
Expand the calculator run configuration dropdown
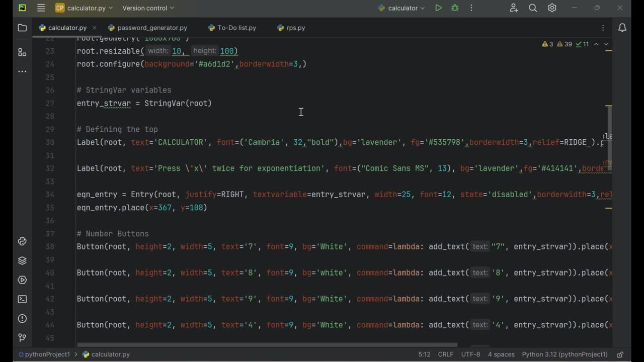tap(402, 8)
